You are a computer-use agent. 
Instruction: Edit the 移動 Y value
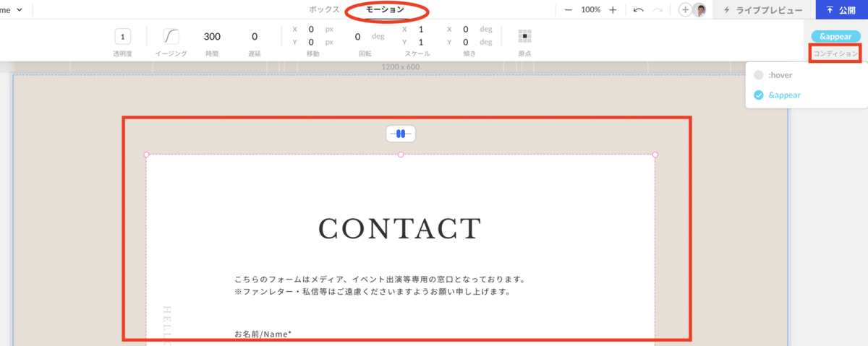click(311, 43)
